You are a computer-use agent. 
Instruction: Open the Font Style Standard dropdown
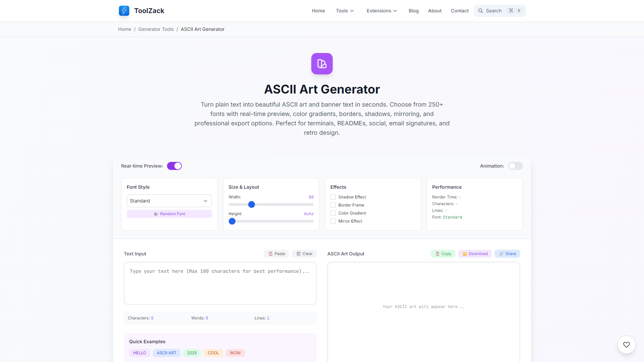point(169,201)
